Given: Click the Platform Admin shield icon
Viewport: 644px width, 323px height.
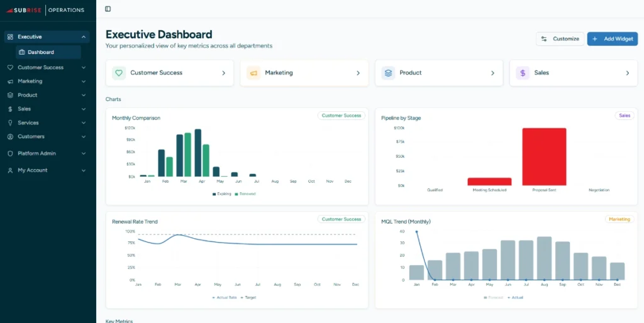Looking at the screenshot, I should pos(10,153).
